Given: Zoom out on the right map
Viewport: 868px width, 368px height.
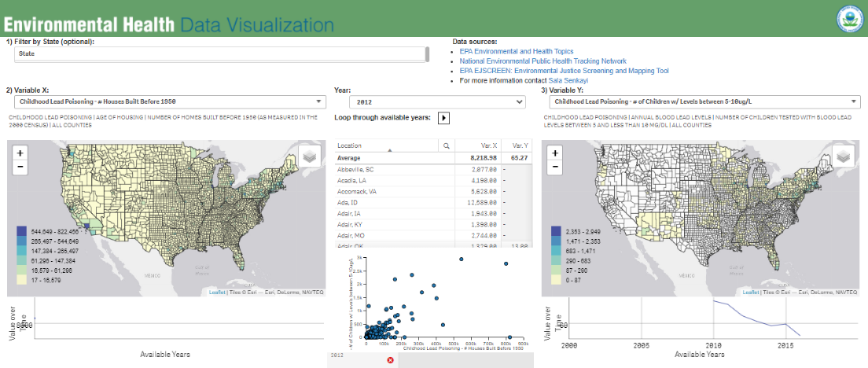Looking at the screenshot, I should (556, 167).
